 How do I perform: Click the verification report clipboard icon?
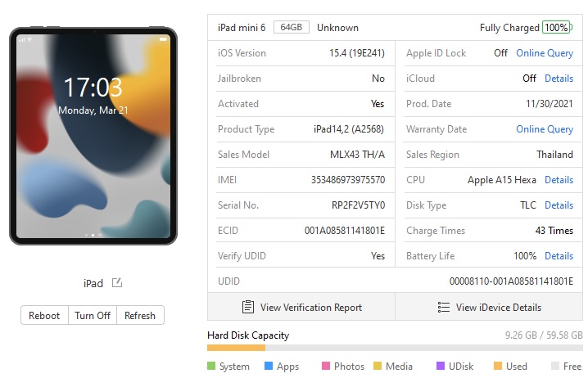click(248, 307)
